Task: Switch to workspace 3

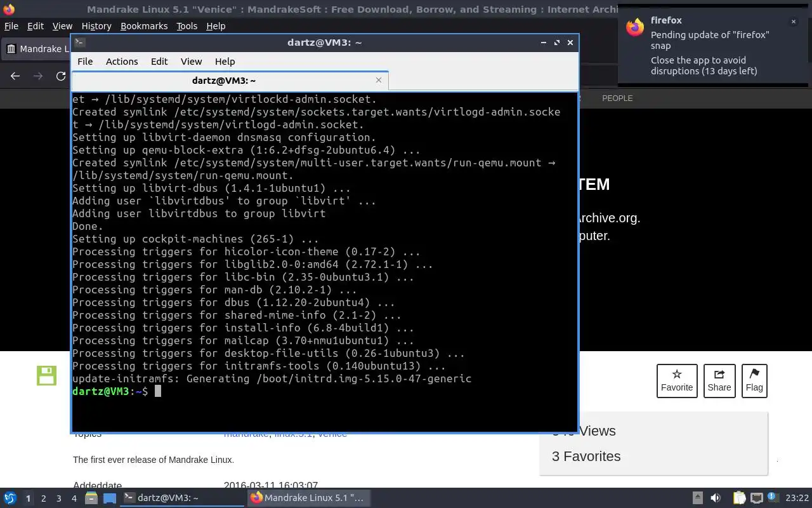Action: [x=58, y=498]
